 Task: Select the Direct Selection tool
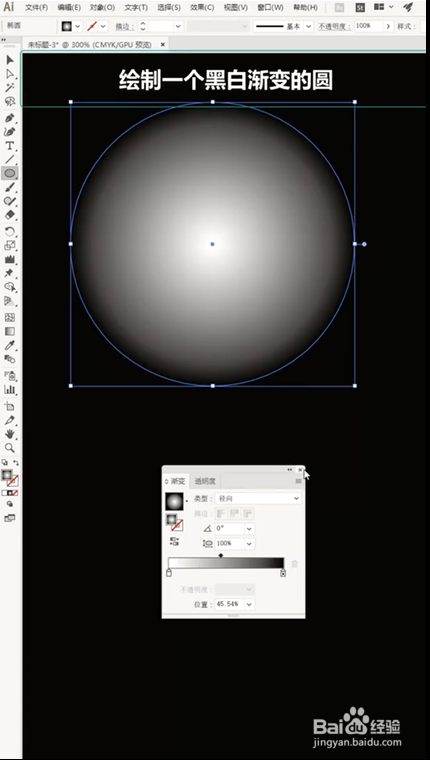tap(10, 74)
